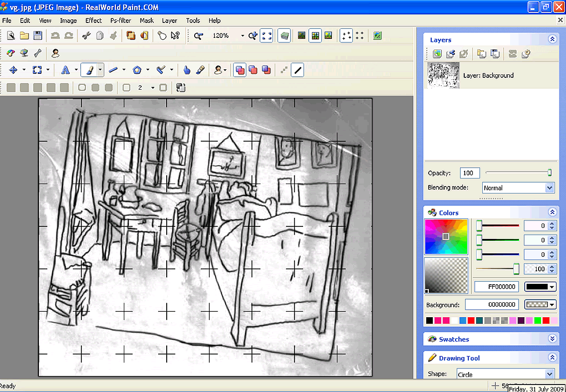
Task: Toggle the third overlapping squares blend button
Action: click(x=267, y=70)
